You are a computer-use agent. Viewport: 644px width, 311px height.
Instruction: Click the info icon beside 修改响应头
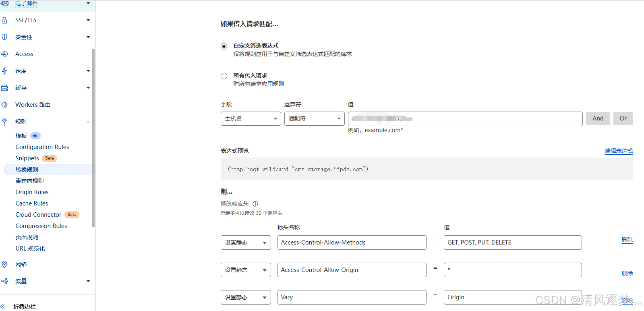point(255,204)
